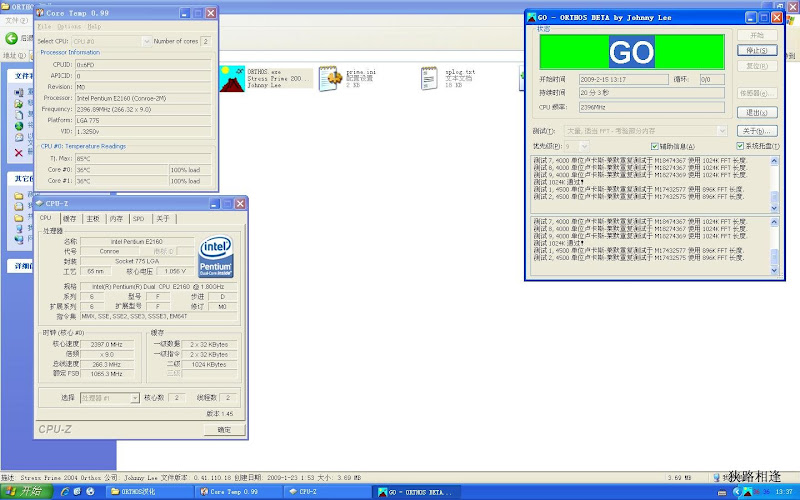Image resolution: width=800 pixels, height=500 pixels.
Task: Click lower ORTHOS log scroll-up arrow
Action: pos(774,222)
